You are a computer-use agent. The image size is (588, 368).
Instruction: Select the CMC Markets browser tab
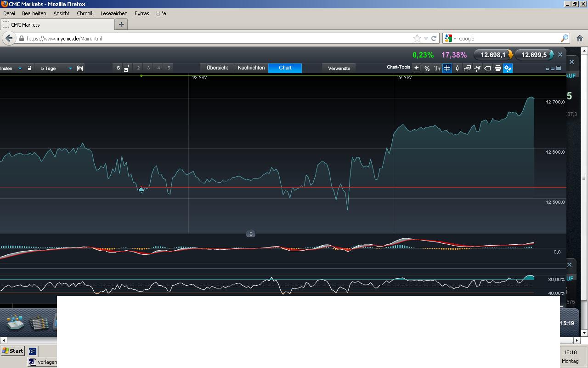point(57,24)
